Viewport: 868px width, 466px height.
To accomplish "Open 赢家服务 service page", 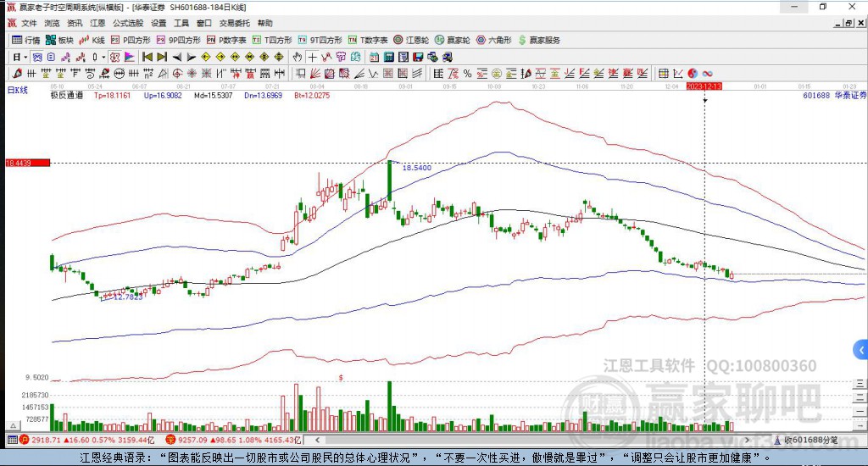I will coord(539,40).
